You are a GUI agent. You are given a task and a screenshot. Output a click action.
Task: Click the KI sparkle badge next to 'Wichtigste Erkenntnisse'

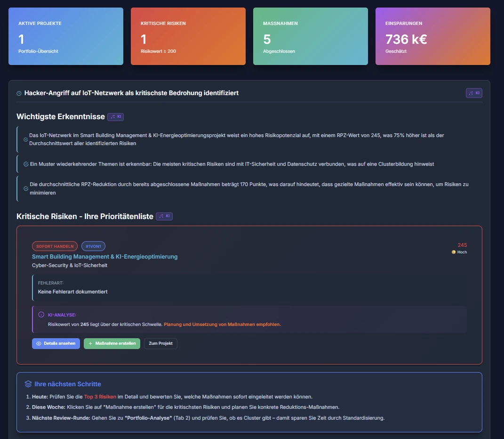click(115, 116)
